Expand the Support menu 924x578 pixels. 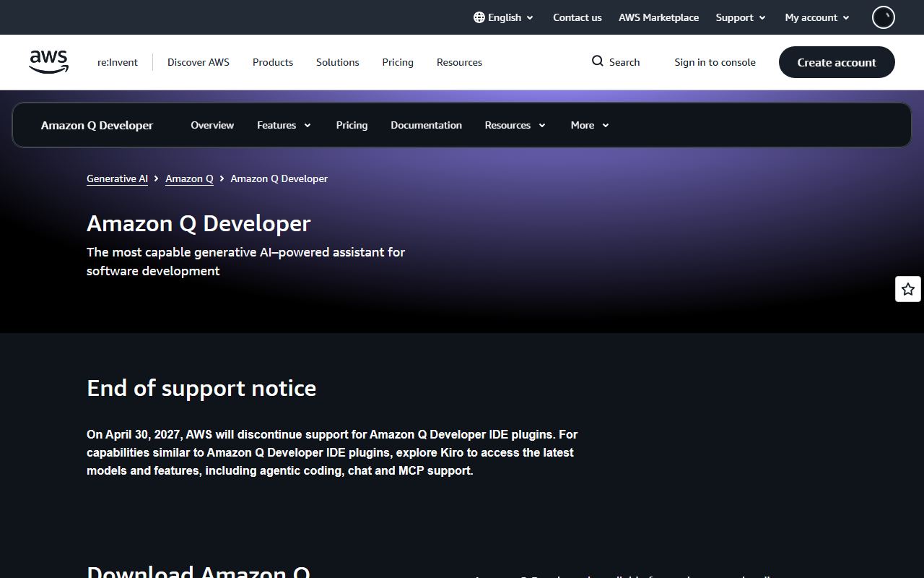click(741, 17)
